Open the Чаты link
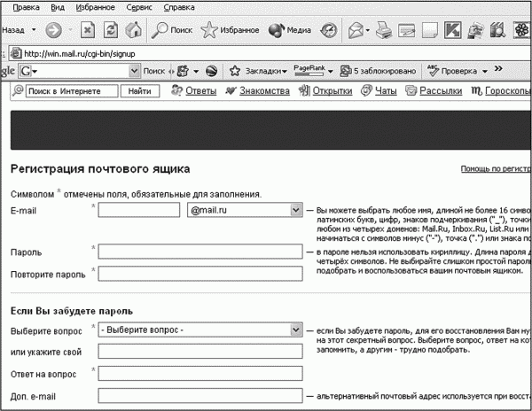The height and width of the screenshot is (411, 532). [386, 91]
